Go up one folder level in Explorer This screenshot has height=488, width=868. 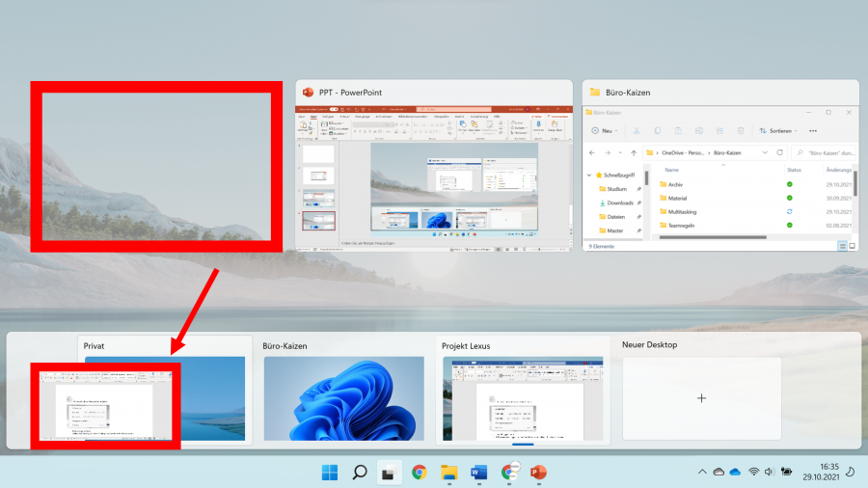point(634,152)
